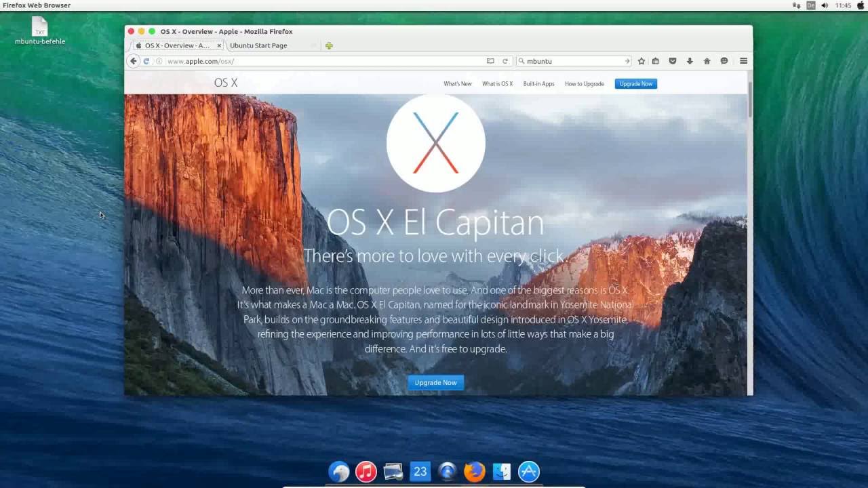Submit search with the arrow in search box
Image resolution: width=868 pixels, height=488 pixels.
click(627, 61)
